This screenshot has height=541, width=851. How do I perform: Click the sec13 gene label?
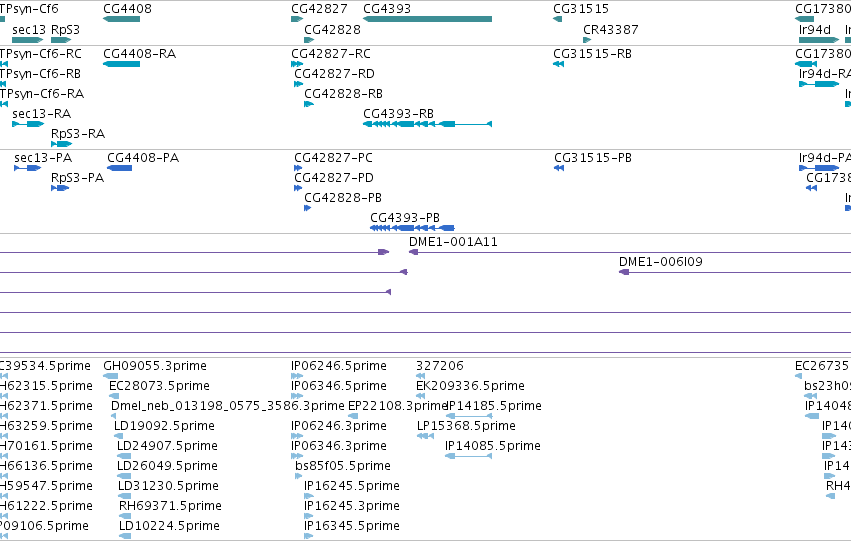29,29
